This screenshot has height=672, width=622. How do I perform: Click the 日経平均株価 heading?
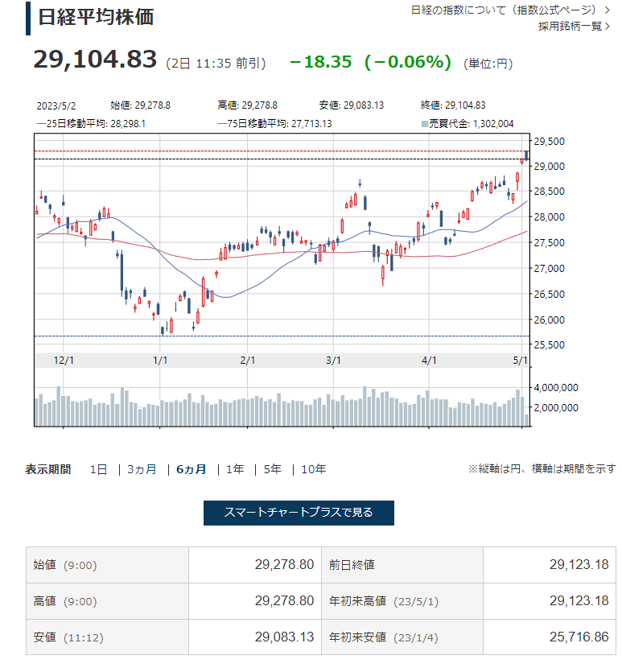96,17
